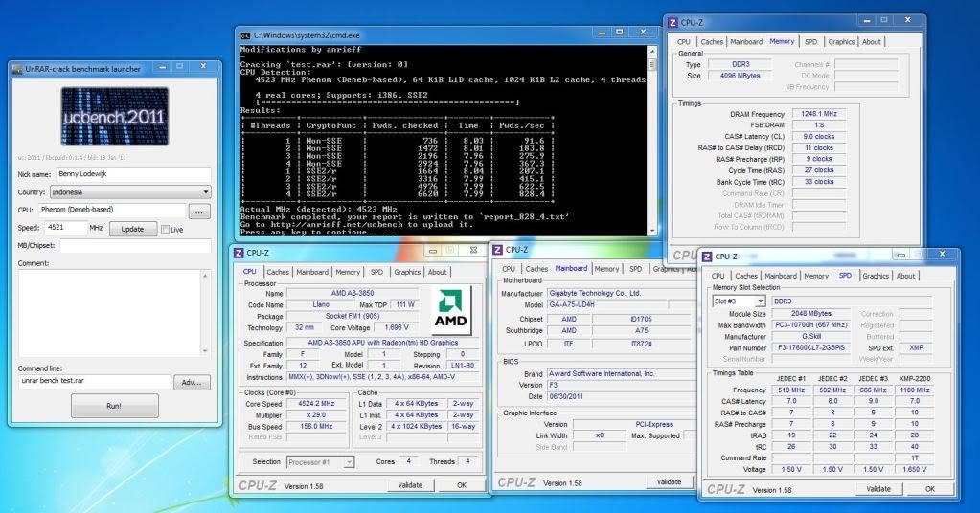This screenshot has height=513, width=980.
Task: Select CPU tab in CPU-Z SPD window
Action: tap(718, 276)
